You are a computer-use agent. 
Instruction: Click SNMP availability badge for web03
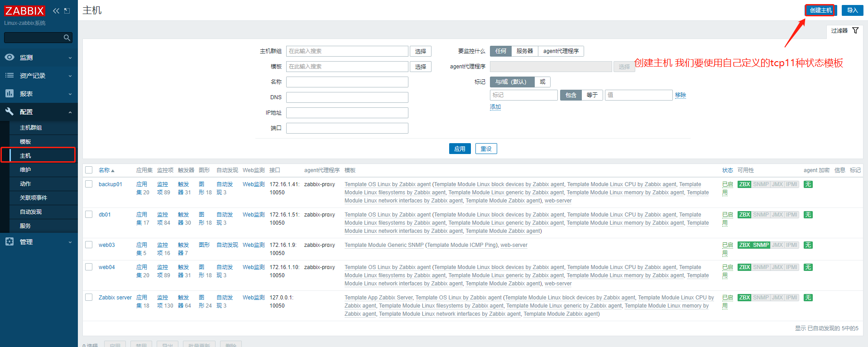pos(761,245)
